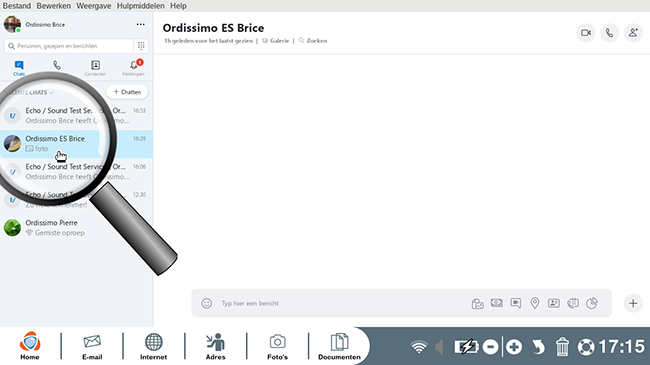This screenshot has height=365, width=650.
Task: Click the back arrow icon in taskbar
Action: pyautogui.click(x=538, y=347)
